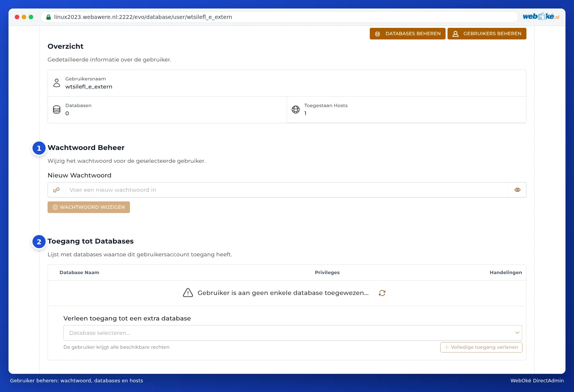The height and width of the screenshot is (392, 574).
Task: Open the Database selecteren dropdown
Action: [292, 333]
